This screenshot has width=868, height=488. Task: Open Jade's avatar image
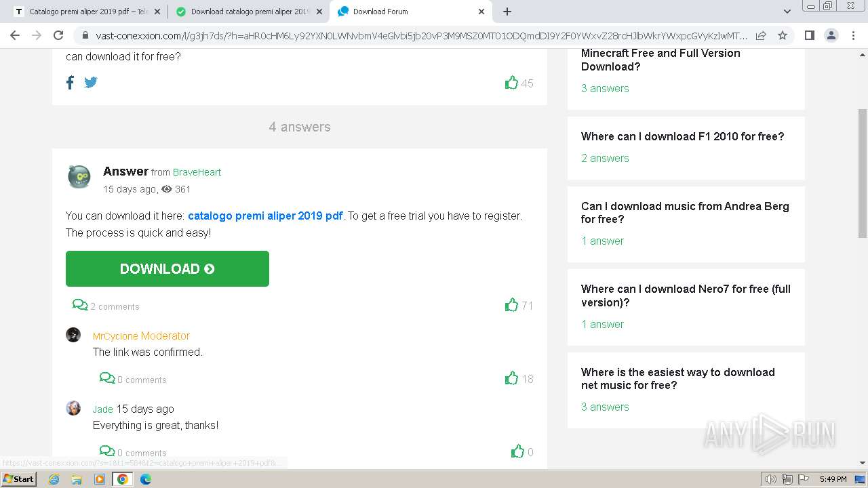[73, 407]
